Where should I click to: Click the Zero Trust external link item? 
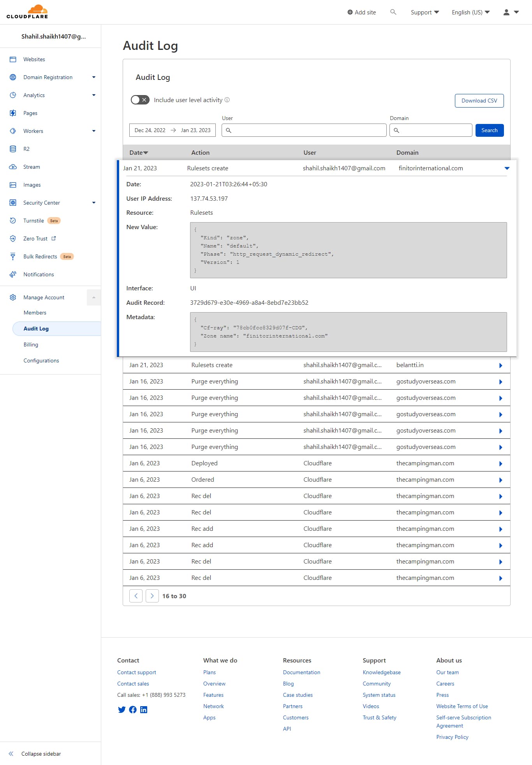click(39, 239)
